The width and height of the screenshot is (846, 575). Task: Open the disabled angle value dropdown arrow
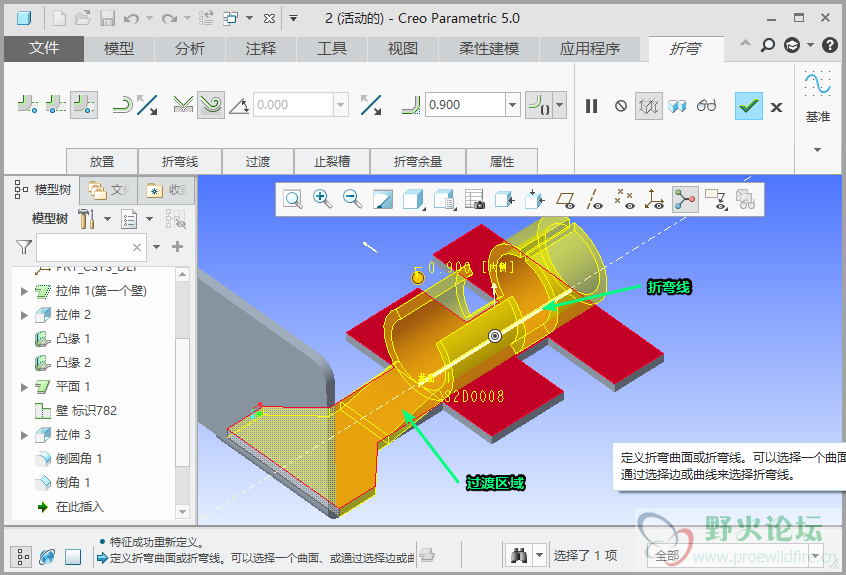pos(340,105)
